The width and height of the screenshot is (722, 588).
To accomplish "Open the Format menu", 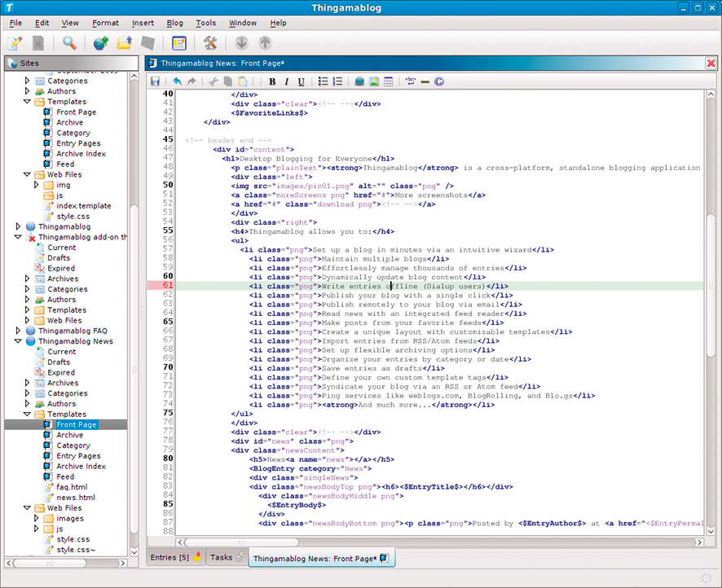I will (105, 23).
